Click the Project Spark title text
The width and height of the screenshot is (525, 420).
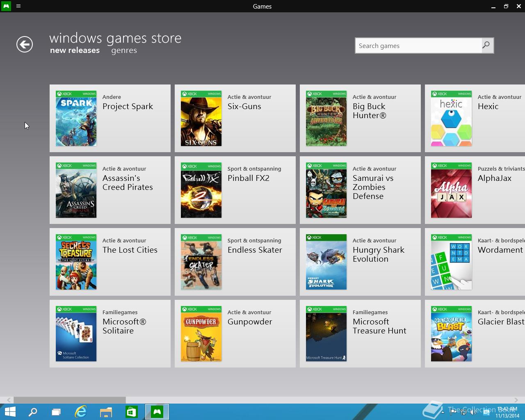click(x=128, y=107)
